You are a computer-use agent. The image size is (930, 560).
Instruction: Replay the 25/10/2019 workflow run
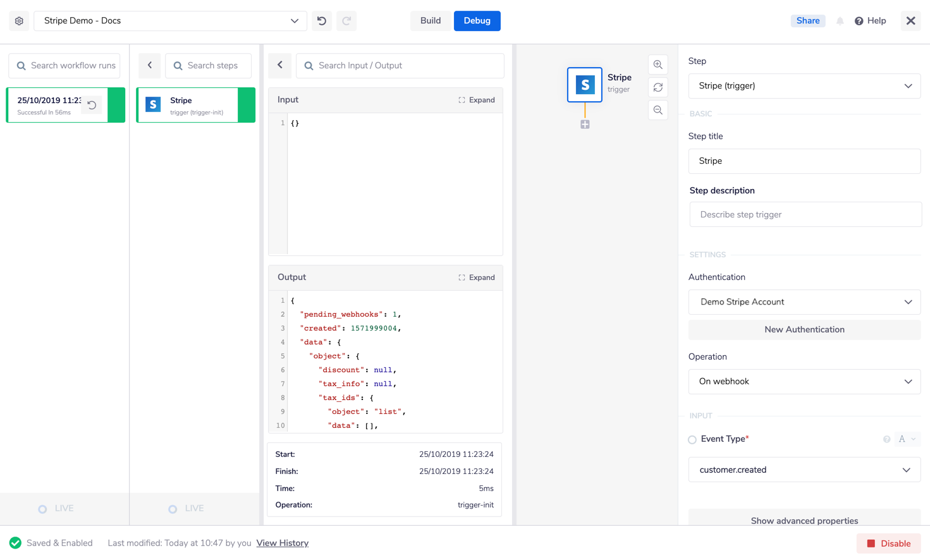(92, 105)
